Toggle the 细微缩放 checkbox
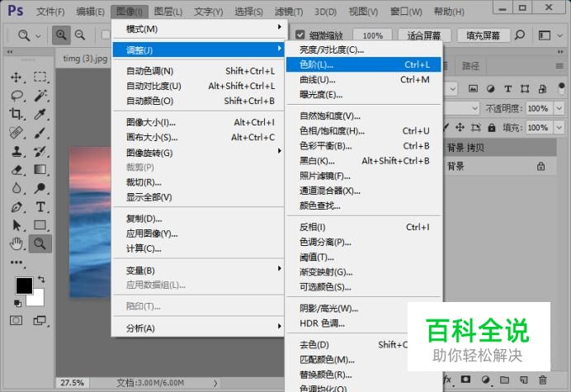 tap(300, 35)
